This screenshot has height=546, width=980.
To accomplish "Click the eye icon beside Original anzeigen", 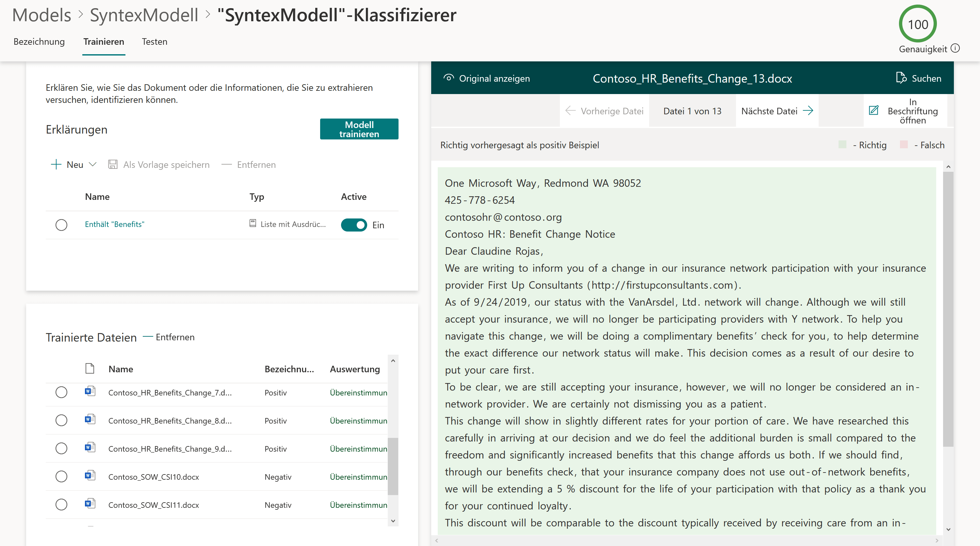I will pos(449,78).
